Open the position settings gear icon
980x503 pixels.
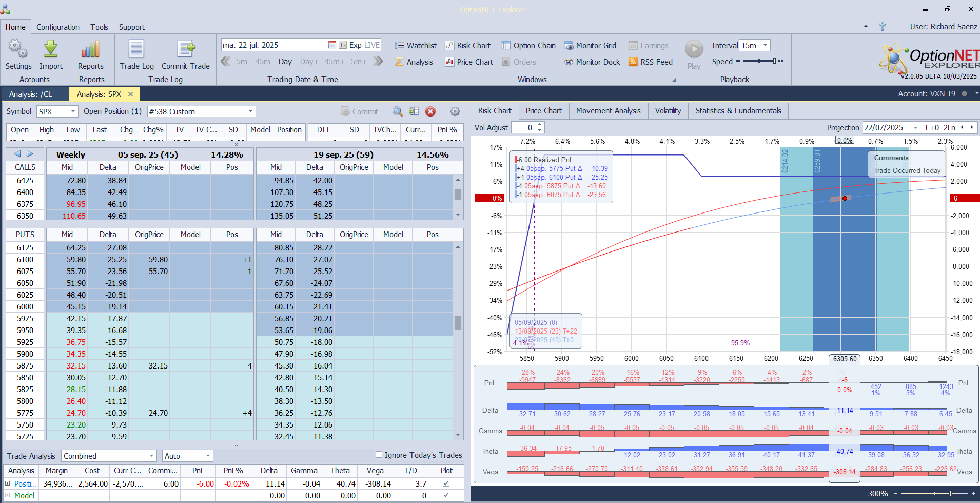(x=455, y=111)
